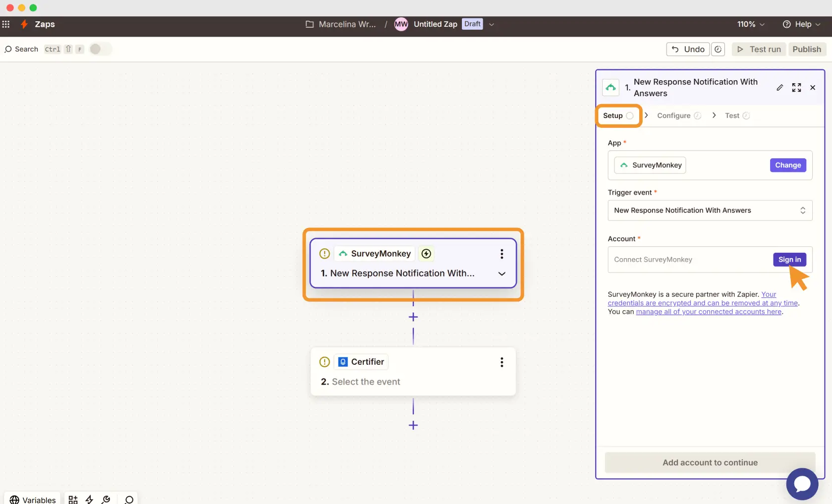Image resolution: width=832 pixels, height=504 pixels.
Task: Open the credentials are encrypted link
Action: 702,303
